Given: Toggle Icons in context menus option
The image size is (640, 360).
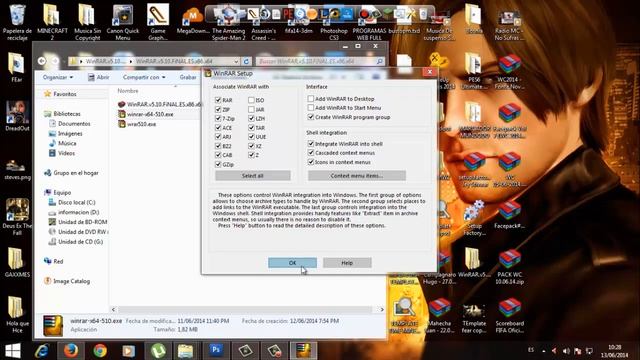Looking at the screenshot, I should tap(311, 162).
